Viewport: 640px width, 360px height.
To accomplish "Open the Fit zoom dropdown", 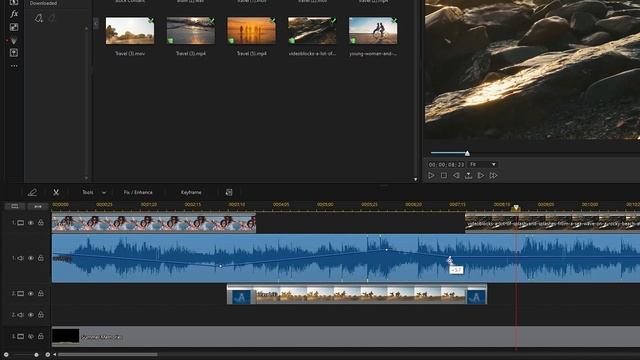I will (x=482, y=164).
